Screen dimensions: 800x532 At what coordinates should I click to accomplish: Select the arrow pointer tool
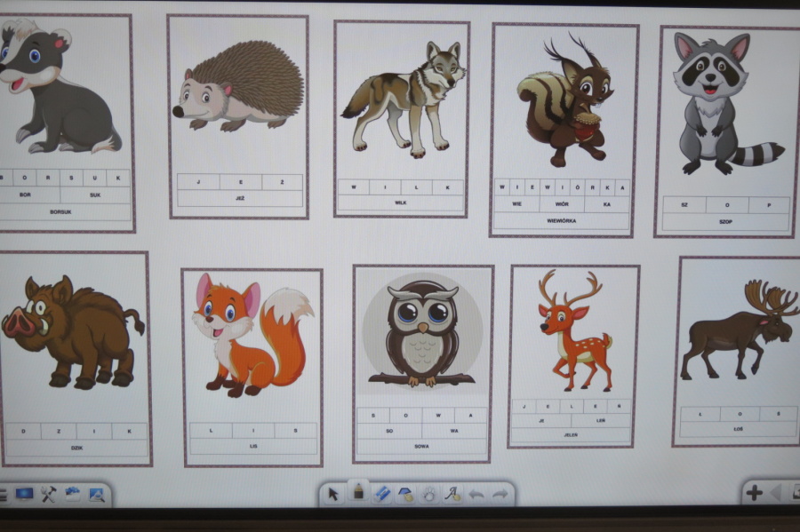pos(333,495)
